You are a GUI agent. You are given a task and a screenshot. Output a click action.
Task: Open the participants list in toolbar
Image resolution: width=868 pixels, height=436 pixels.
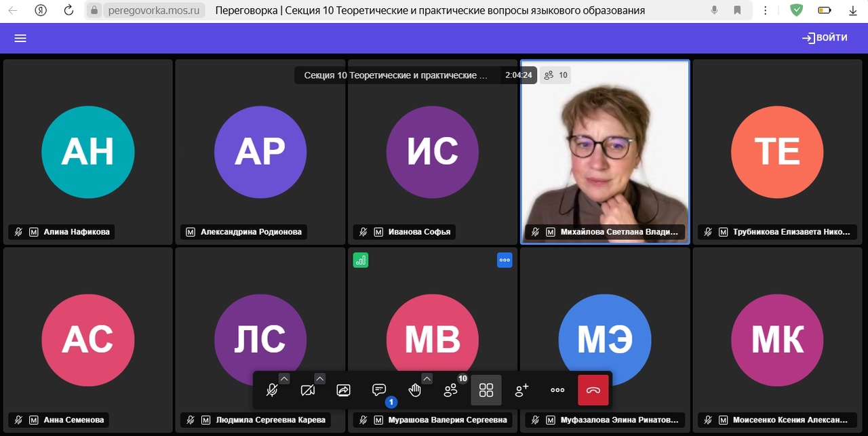[450, 391]
